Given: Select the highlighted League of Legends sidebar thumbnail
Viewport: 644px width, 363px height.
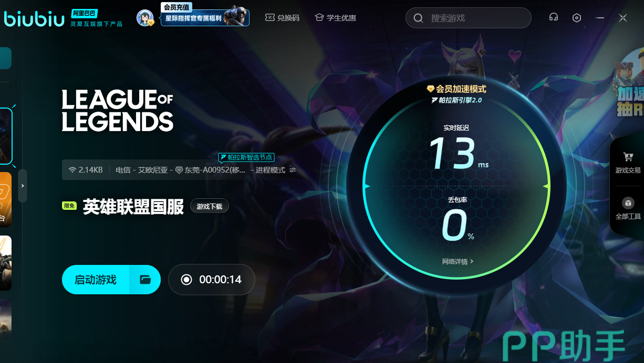Looking at the screenshot, I should [x=5, y=136].
